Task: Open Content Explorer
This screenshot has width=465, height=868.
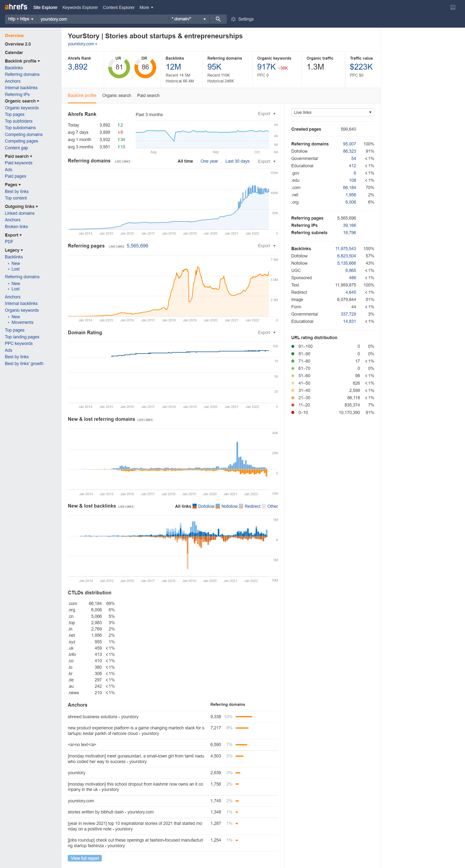Action: coord(118,8)
